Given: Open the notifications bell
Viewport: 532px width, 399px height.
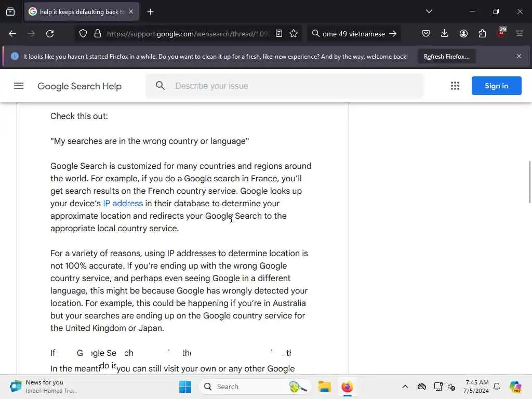Looking at the screenshot, I should pos(497,387).
